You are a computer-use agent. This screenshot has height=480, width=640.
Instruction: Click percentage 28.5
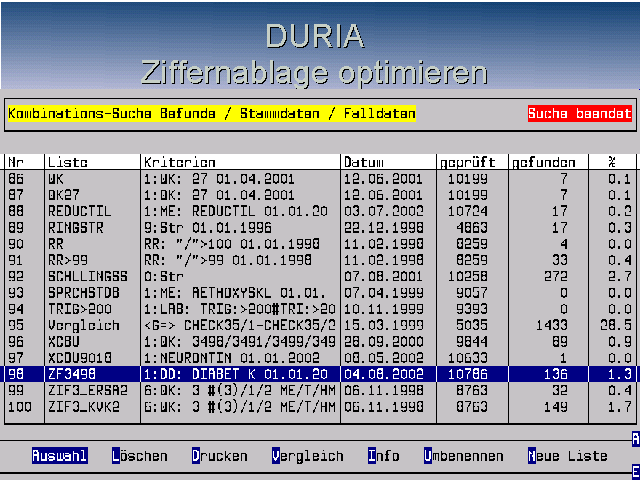tap(616, 325)
